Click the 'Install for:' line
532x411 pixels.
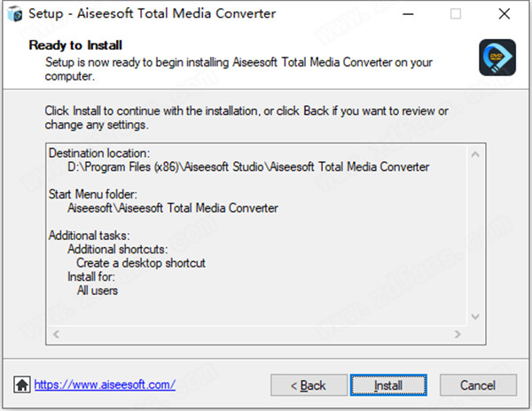point(91,276)
